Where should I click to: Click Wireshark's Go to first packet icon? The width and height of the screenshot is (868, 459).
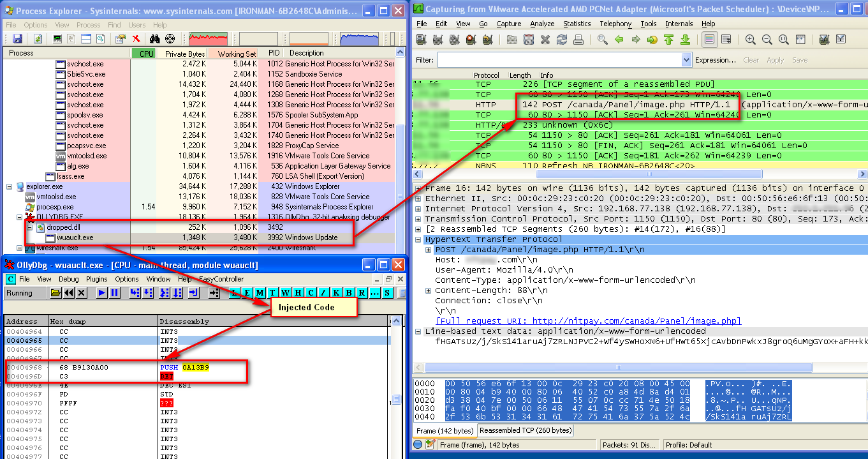click(668, 40)
